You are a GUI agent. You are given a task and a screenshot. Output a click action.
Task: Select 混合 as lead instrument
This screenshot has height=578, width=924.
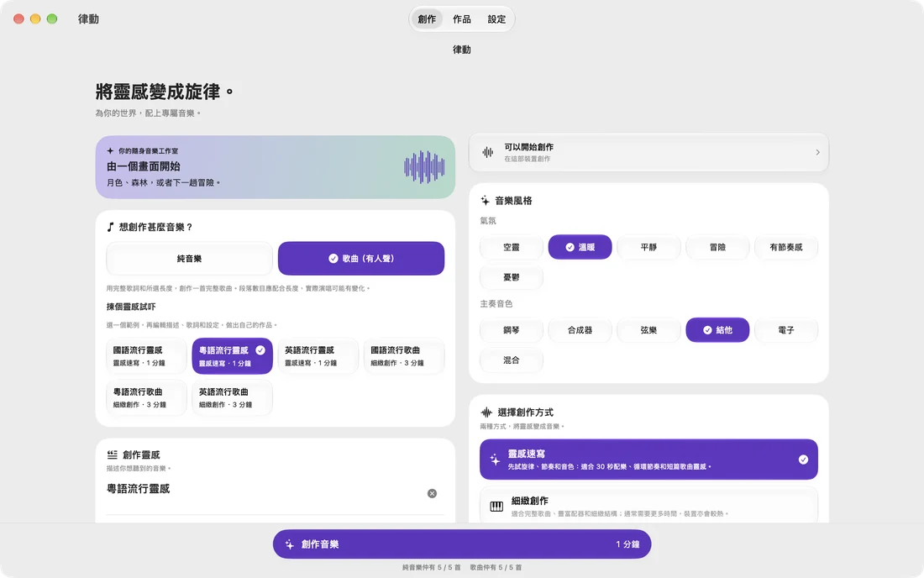[511, 360]
